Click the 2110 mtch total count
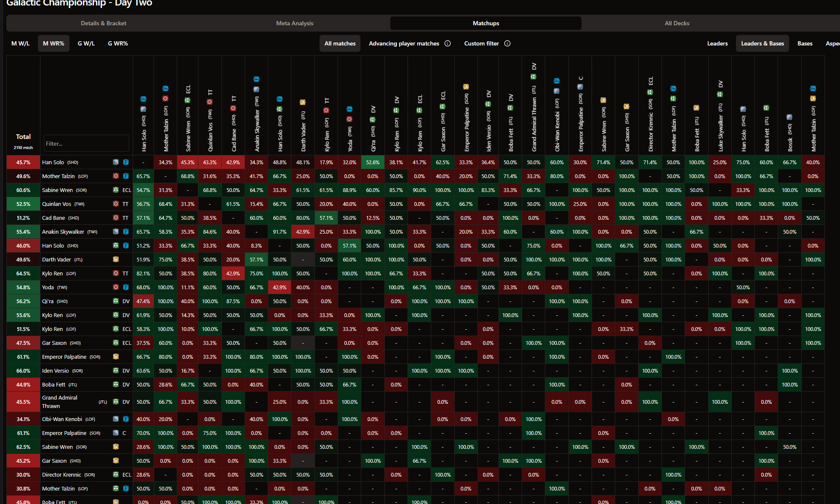 [23, 147]
